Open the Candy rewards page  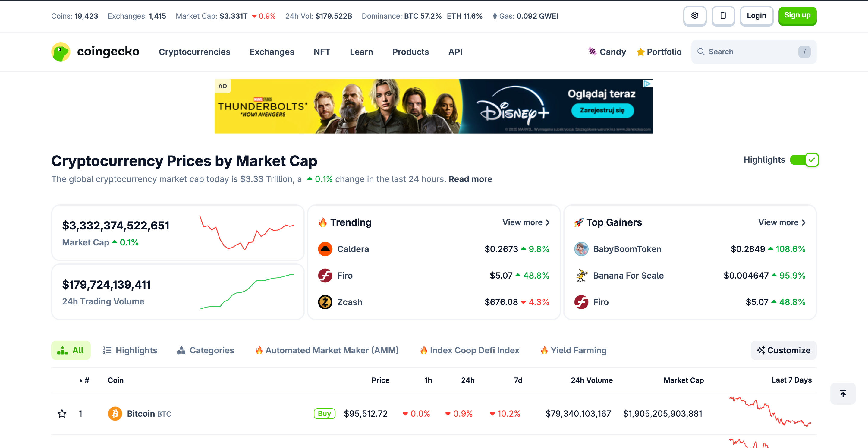[606, 52]
